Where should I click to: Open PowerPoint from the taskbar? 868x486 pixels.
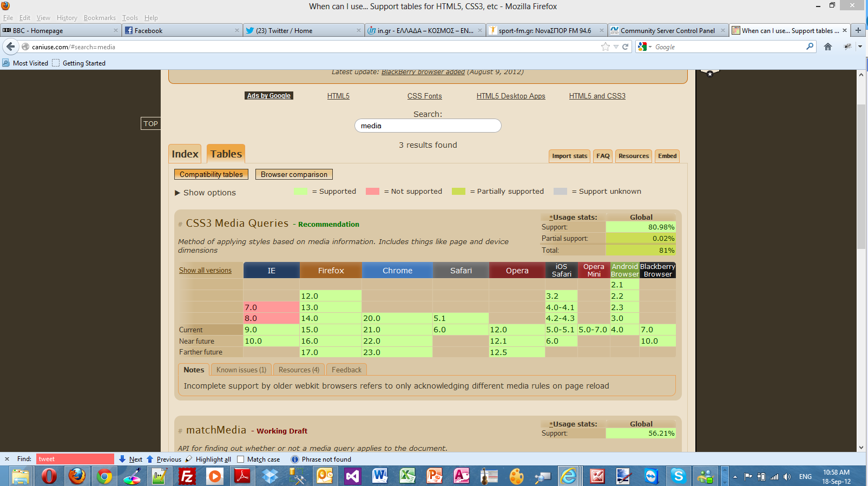tap(435, 476)
